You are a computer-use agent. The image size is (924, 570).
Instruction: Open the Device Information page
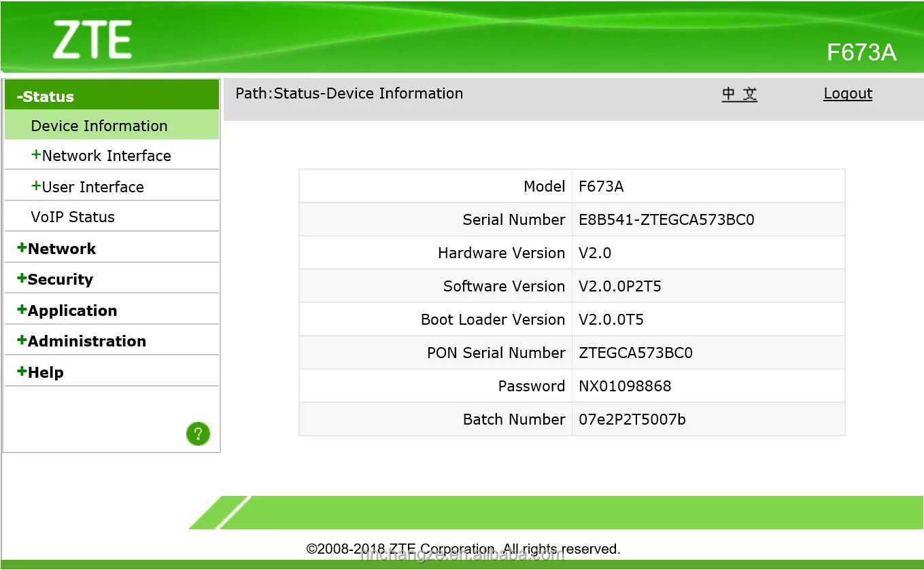click(x=112, y=126)
